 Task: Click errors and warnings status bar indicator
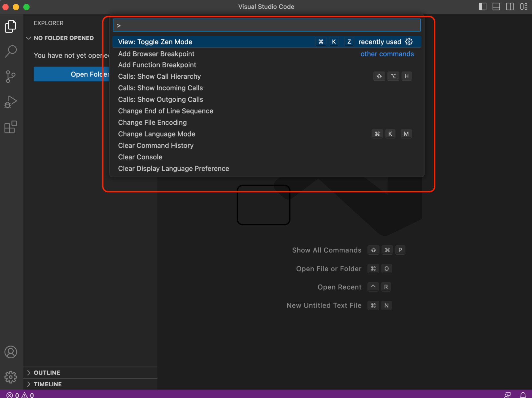(x=20, y=395)
